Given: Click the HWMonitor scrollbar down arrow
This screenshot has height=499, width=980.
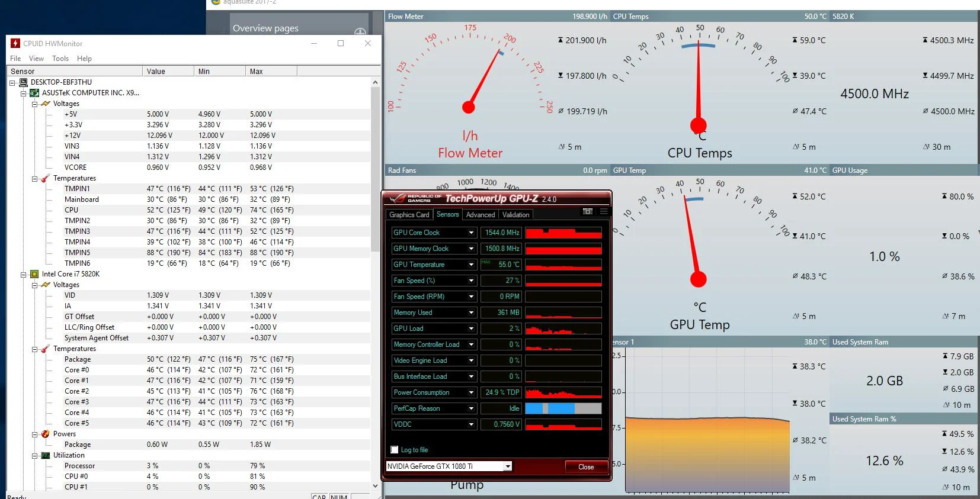Looking at the screenshot, I should 376,486.
